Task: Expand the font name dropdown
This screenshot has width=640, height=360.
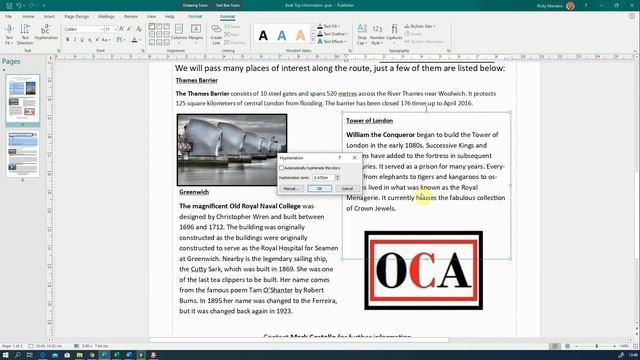Action: point(102,29)
